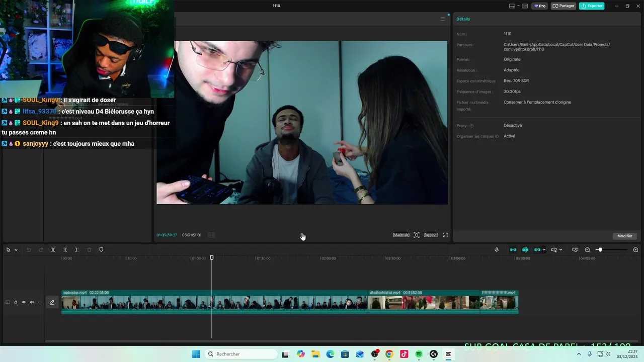
Task: Open the linkage options dropdown arrow
Action: 544,250
